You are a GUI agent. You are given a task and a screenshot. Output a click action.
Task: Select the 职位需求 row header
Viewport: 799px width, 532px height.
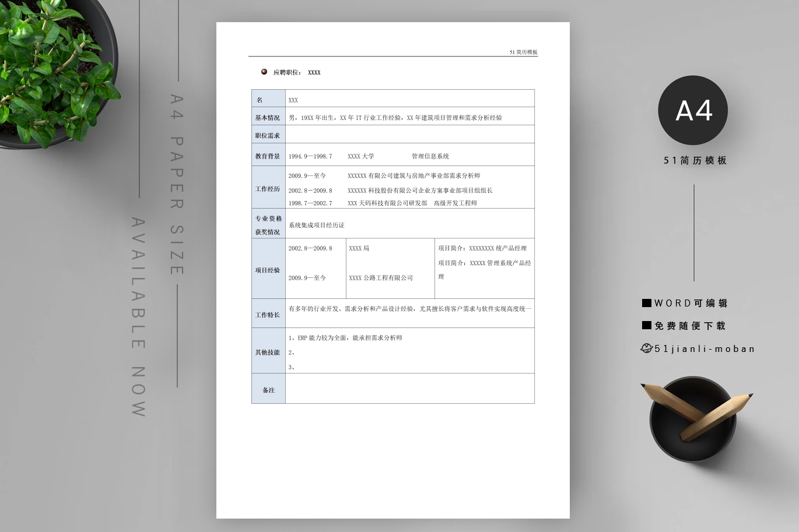pyautogui.click(x=268, y=135)
